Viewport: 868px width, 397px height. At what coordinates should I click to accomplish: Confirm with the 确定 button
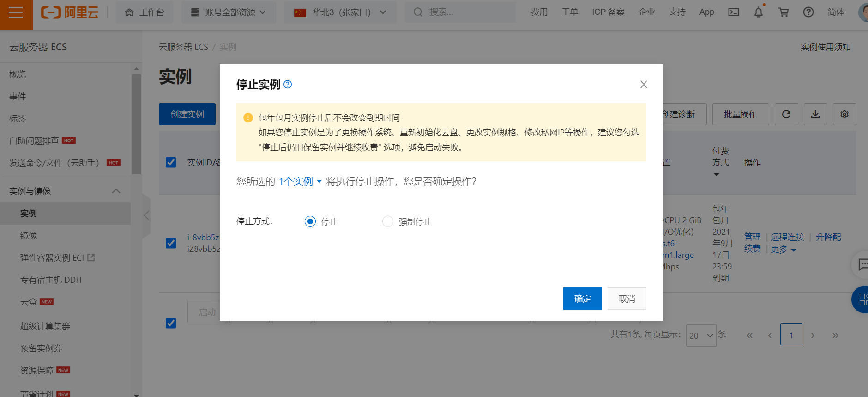click(x=583, y=299)
